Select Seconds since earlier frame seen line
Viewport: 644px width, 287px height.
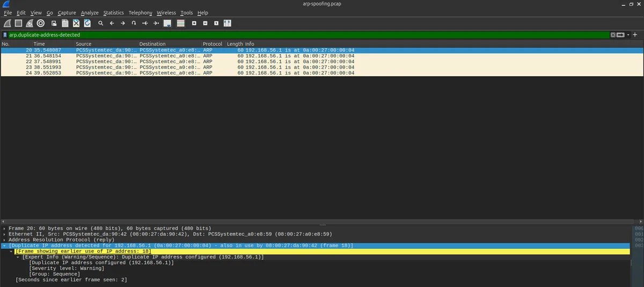tap(71, 280)
